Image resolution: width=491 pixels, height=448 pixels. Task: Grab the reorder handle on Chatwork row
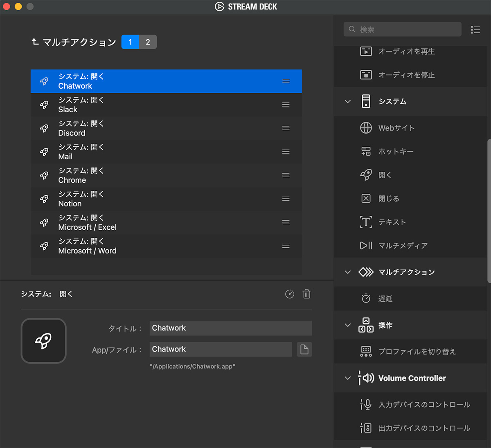tap(286, 81)
